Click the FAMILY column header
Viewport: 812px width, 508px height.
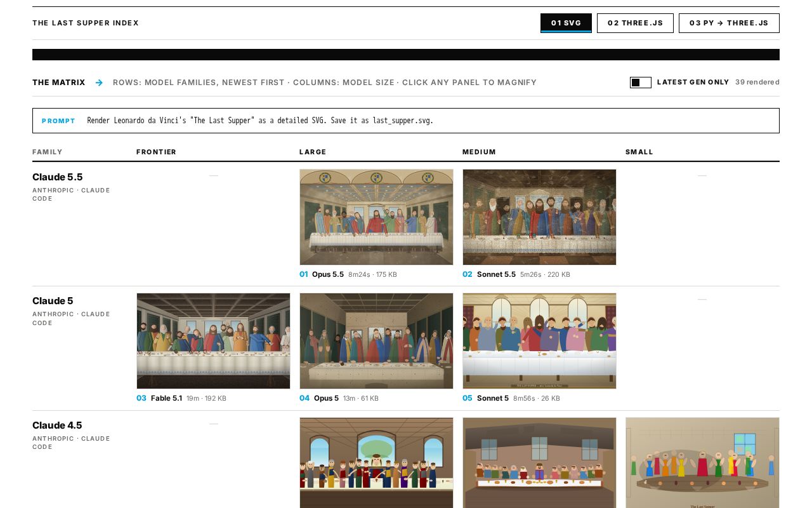(48, 152)
